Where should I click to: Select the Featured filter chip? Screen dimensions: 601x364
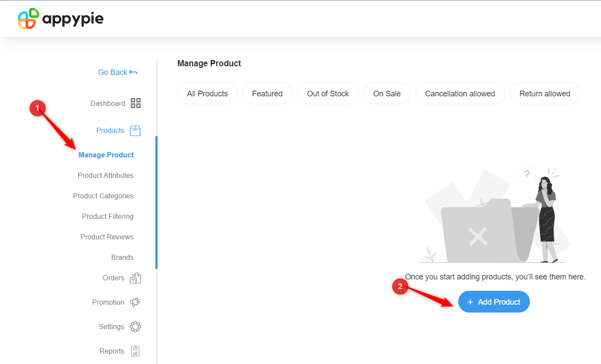[267, 93]
